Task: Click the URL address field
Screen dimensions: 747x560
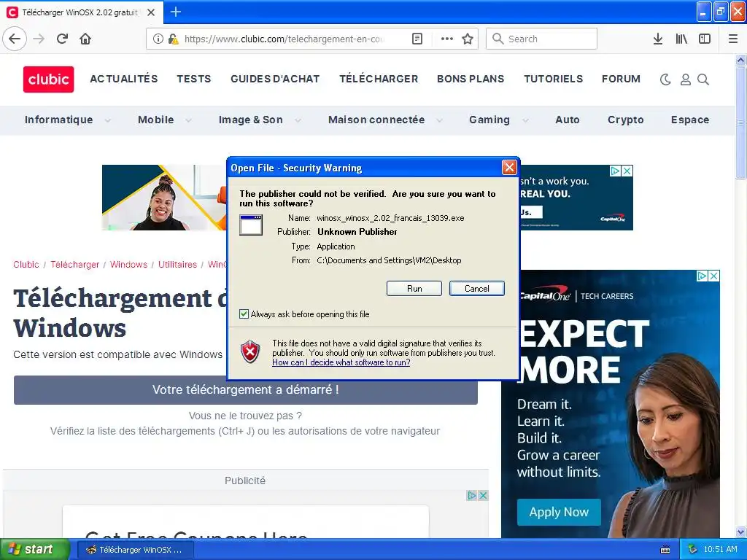Action: (x=284, y=39)
